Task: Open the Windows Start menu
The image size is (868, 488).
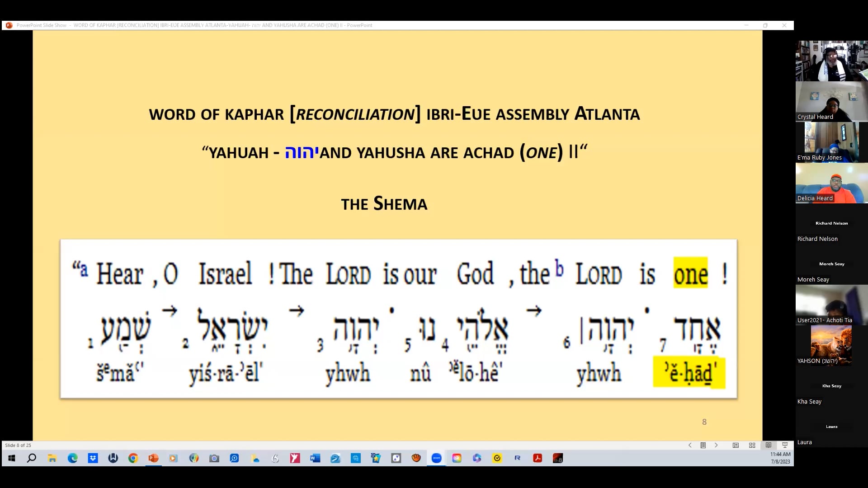Action: (11, 459)
